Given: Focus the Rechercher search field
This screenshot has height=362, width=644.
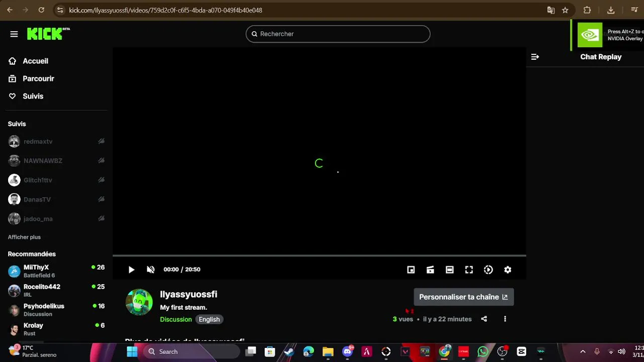Looking at the screenshot, I should [x=338, y=34].
